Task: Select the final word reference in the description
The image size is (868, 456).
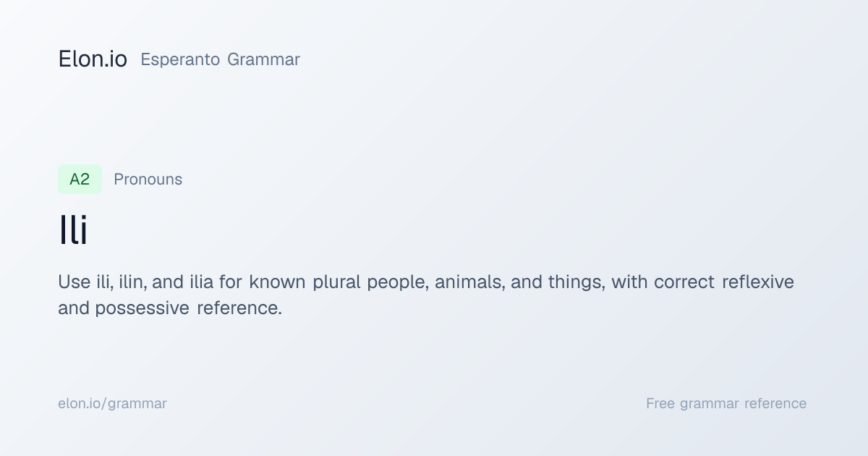Action: pos(239,308)
